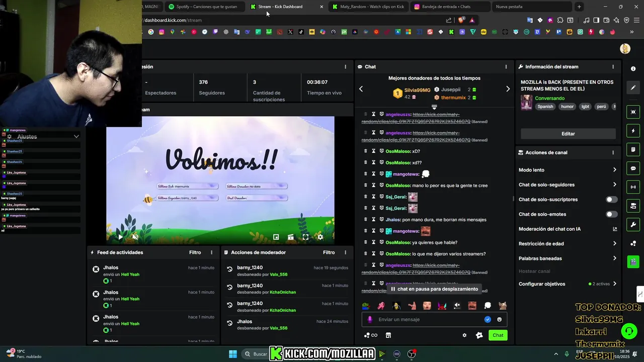Click the Conversando category link
644x362 pixels.
[549, 98]
